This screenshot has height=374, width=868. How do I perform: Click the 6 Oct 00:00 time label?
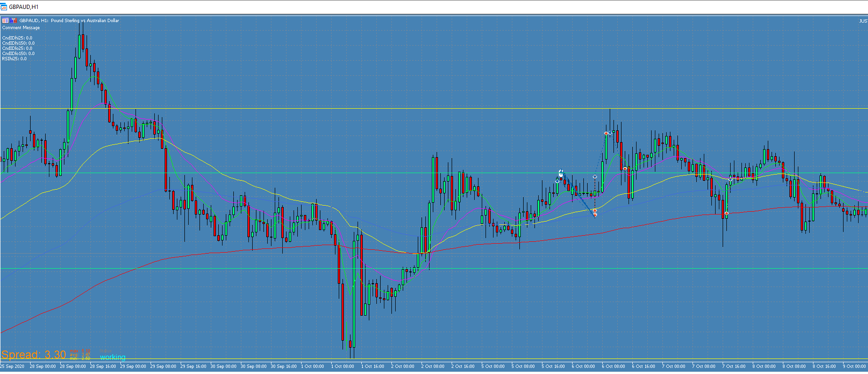[583, 366]
